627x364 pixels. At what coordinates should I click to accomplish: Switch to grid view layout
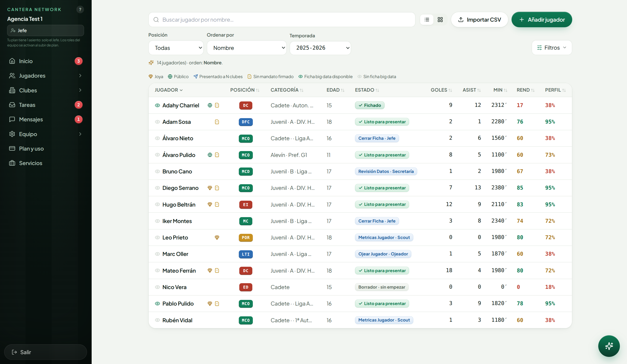[x=440, y=20]
